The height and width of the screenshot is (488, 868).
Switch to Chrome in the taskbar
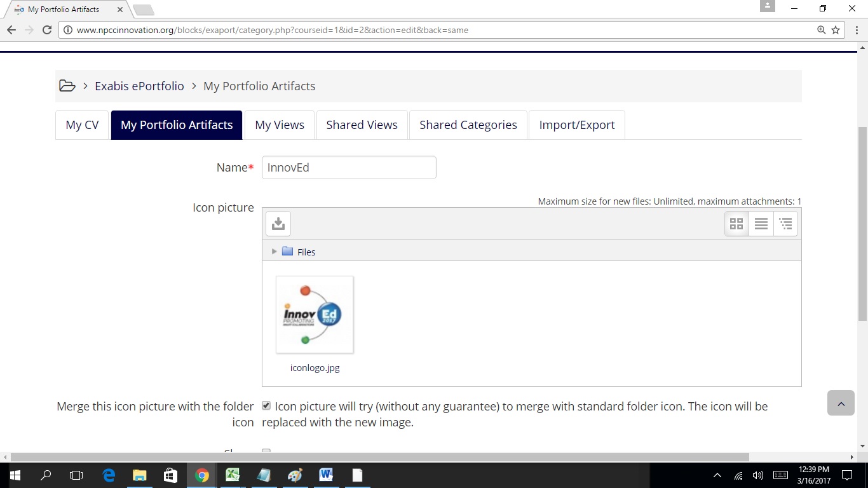(x=201, y=475)
